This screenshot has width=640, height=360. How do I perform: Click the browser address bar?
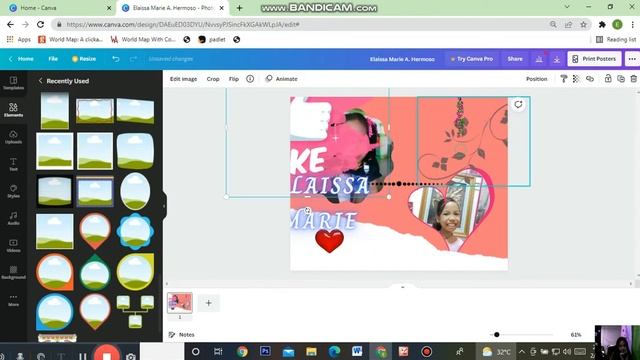[302, 24]
